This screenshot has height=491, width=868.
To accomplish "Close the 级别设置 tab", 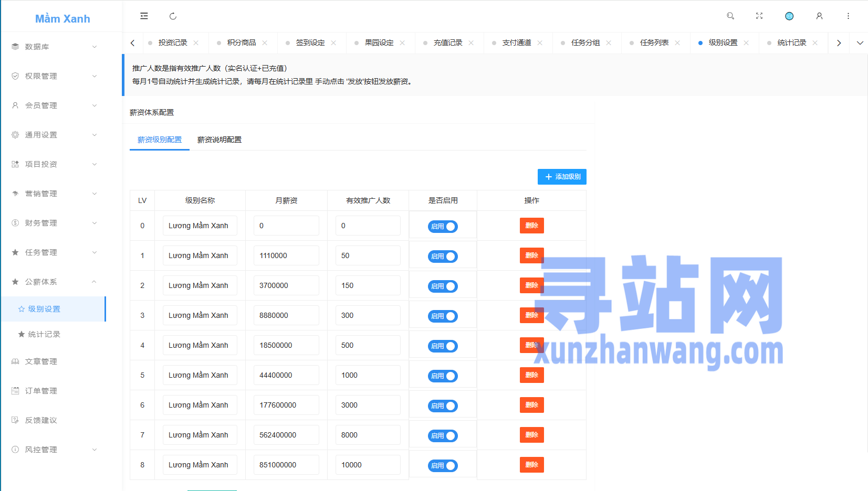I will point(746,43).
